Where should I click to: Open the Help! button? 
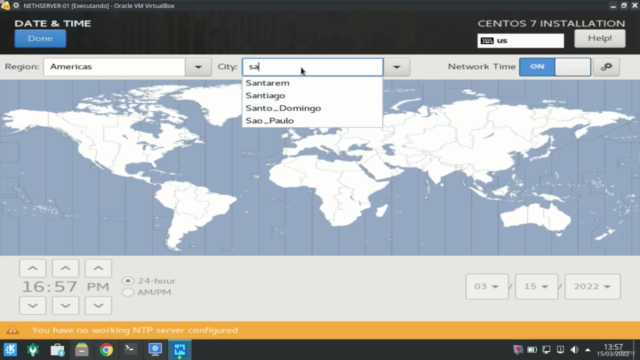[x=600, y=38]
